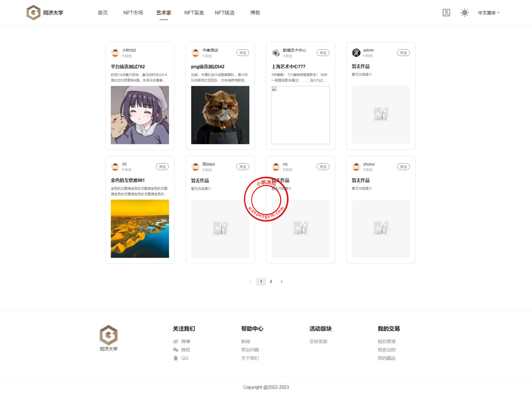Go to page 2 of artists
This screenshot has width=532, height=398.
pyautogui.click(x=271, y=282)
